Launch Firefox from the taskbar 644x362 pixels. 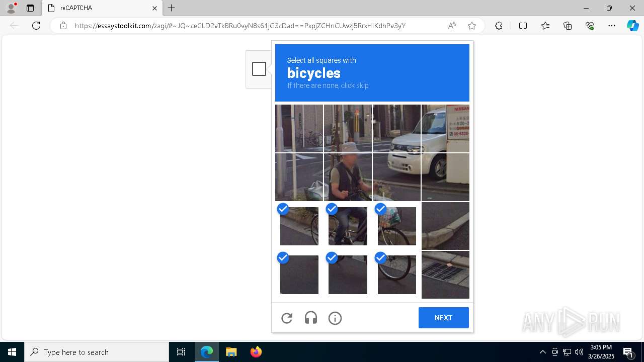pos(256,352)
